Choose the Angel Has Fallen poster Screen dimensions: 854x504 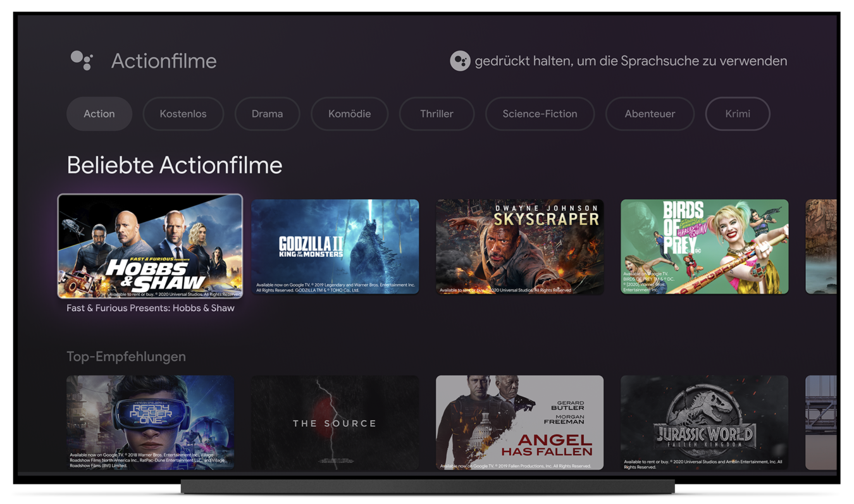(519, 422)
